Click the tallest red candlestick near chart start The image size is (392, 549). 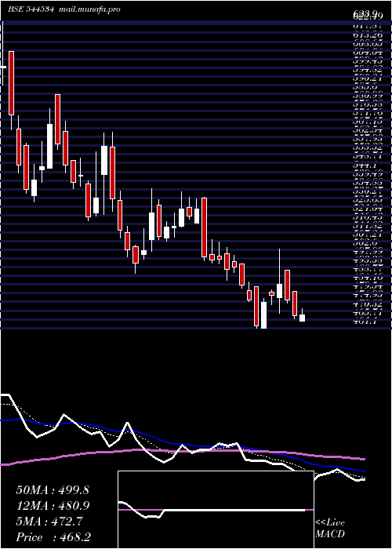(12, 83)
